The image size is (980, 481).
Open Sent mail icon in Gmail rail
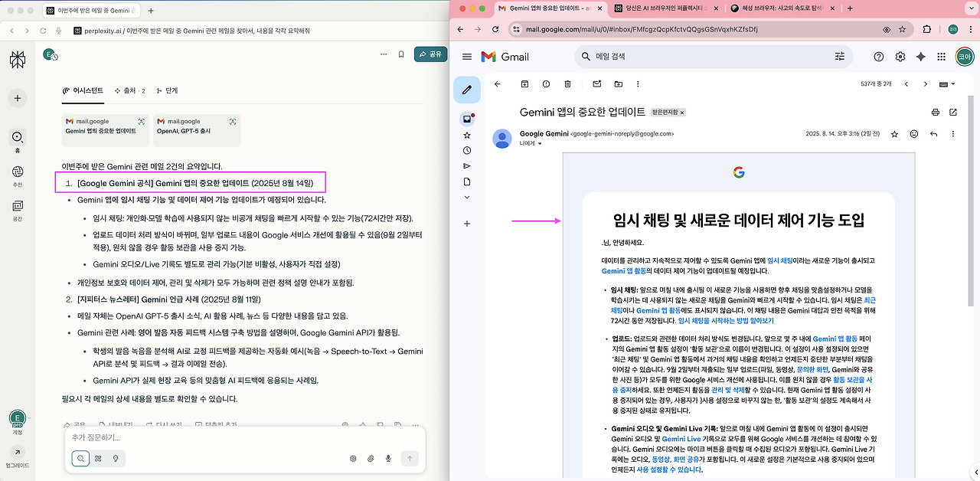(467, 166)
